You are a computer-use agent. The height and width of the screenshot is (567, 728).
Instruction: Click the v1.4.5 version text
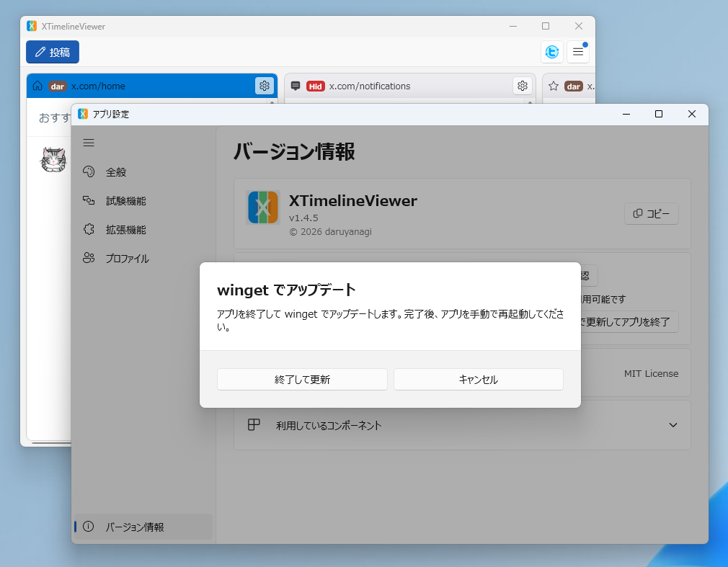point(303,218)
